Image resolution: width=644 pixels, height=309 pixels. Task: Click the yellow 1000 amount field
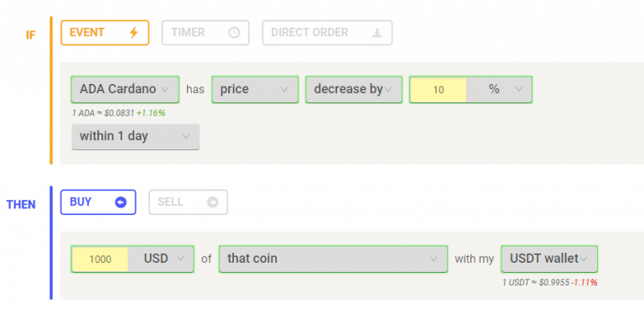[x=100, y=259]
